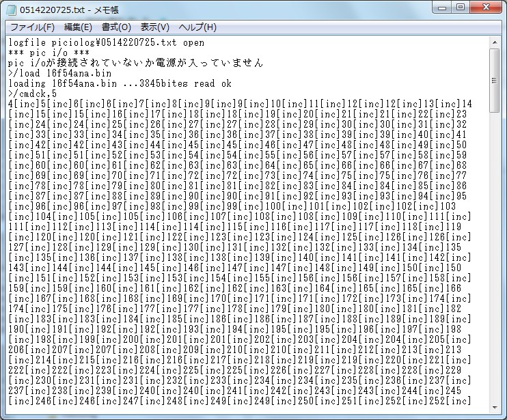Open the ヘルプ(H) menu
This screenshot has height=420, width=507.
[x=197, y=27]
